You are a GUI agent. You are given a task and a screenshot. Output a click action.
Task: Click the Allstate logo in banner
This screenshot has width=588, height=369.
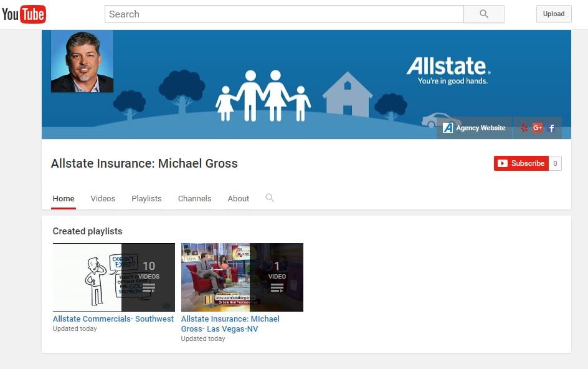448,70
